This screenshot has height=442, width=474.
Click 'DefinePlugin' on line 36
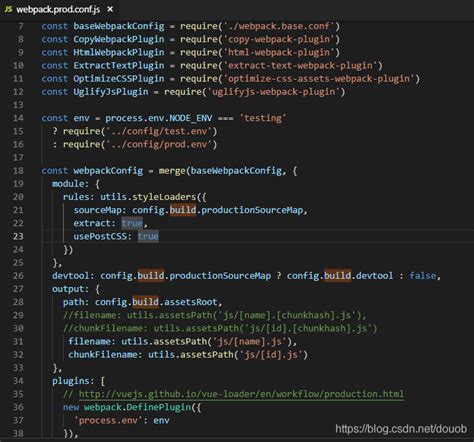[159, 407]
